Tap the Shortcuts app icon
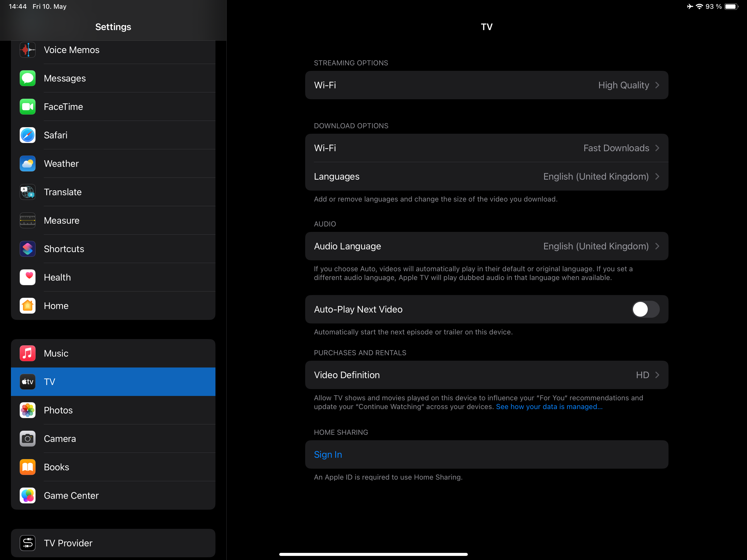The width and height of the screenshot is (747, 560). pyautogui.click(x=28, y=249)
